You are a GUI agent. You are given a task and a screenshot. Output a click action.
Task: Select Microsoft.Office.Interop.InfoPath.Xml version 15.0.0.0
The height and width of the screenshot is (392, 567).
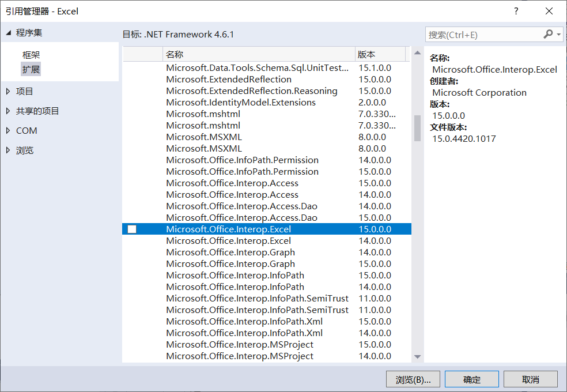click(267, 322)
